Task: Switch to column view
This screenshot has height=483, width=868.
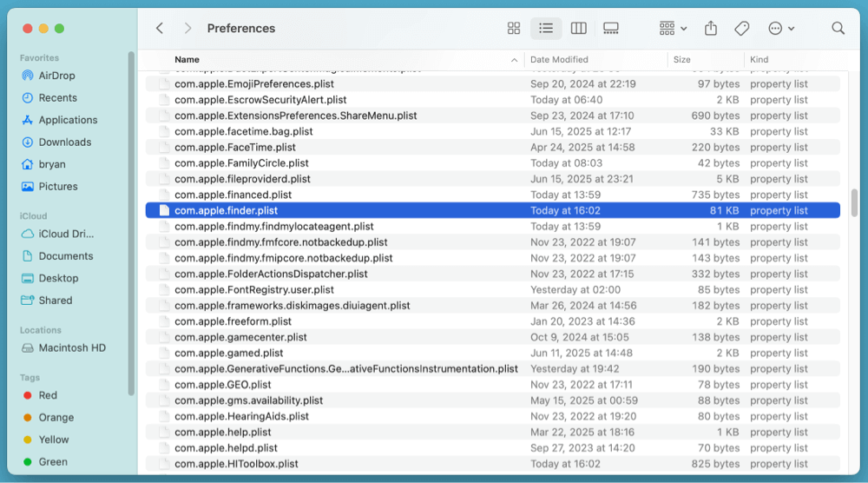Action: pyautogui.click(x=578, y=29)
